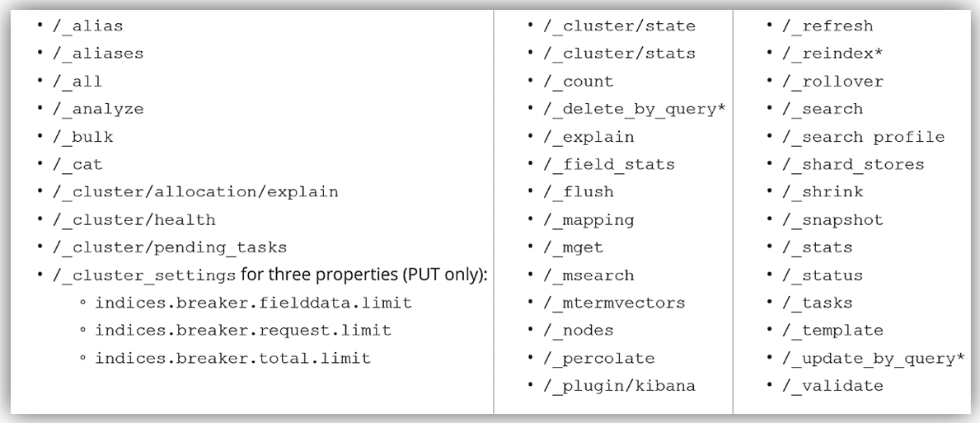Viewport: 980px width, 423px height.
Task: Click the indices.breaker.fielddata.limit sub-item
Action: [254, 303]
